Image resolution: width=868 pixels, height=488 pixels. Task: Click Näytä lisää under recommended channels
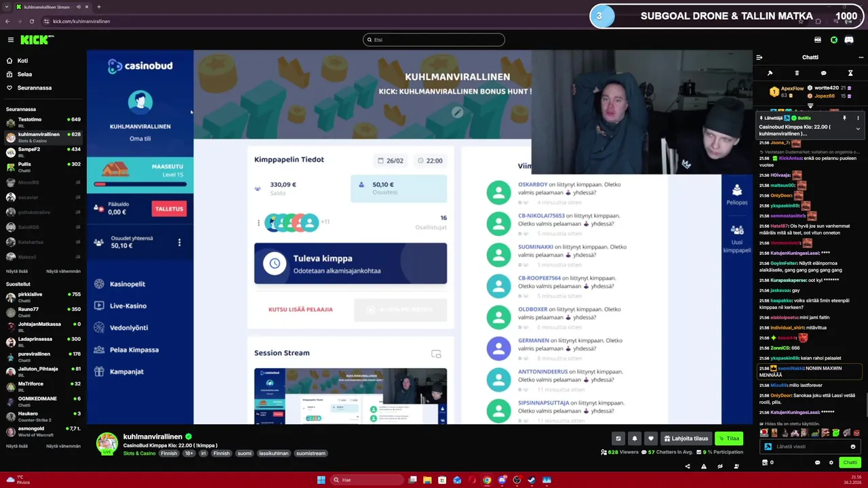pyautogui.click(x=17, y=446)
